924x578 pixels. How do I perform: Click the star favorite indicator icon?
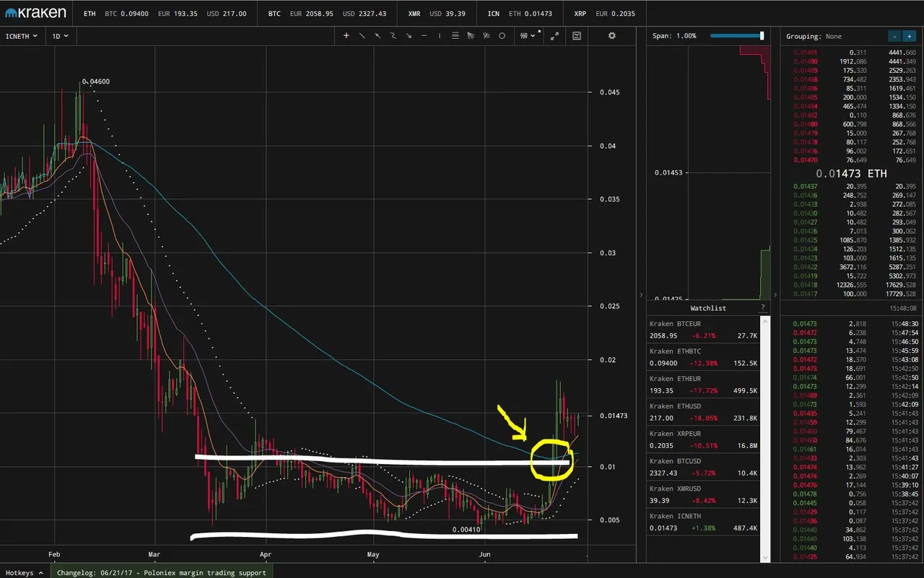[x=539, y=32]
